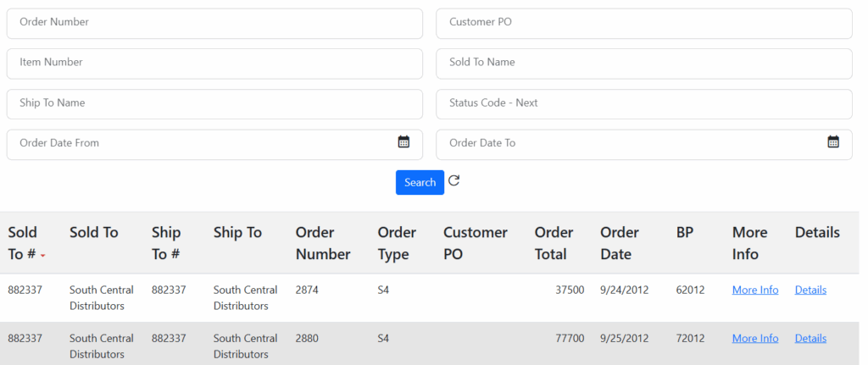The height and width of the screenshot is (365, 868).
Task: Select the Item Number input box
Action: click(214, 64)
